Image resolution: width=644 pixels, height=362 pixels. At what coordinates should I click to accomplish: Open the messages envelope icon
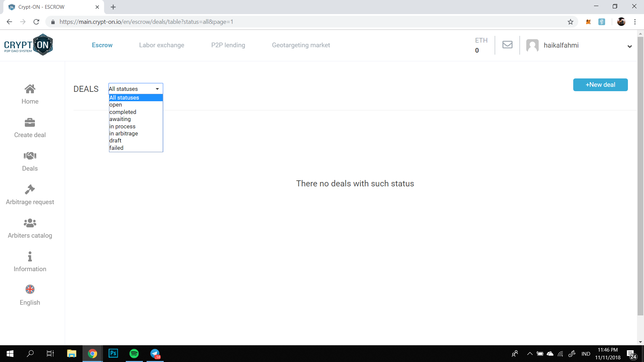[x=507, y=45]
